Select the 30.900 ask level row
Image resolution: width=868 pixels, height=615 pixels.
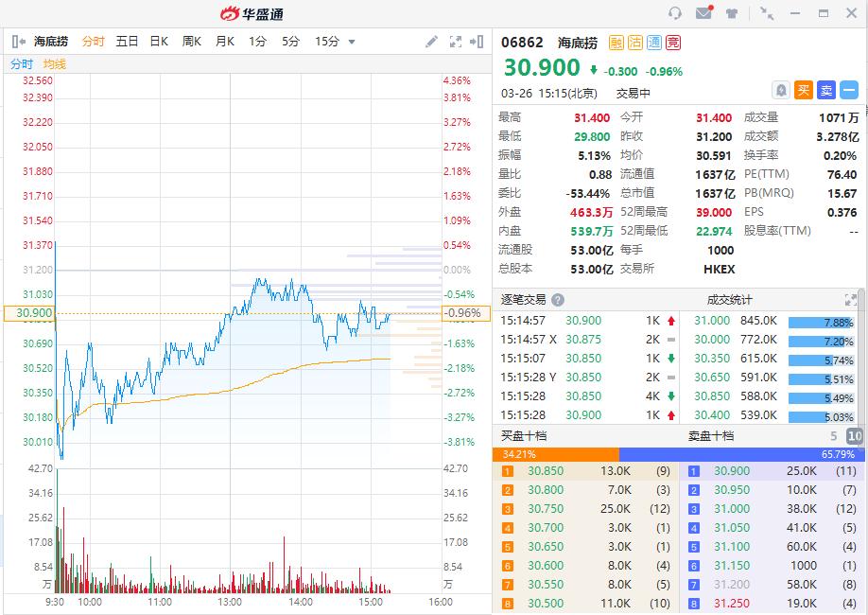coord(773,471)
